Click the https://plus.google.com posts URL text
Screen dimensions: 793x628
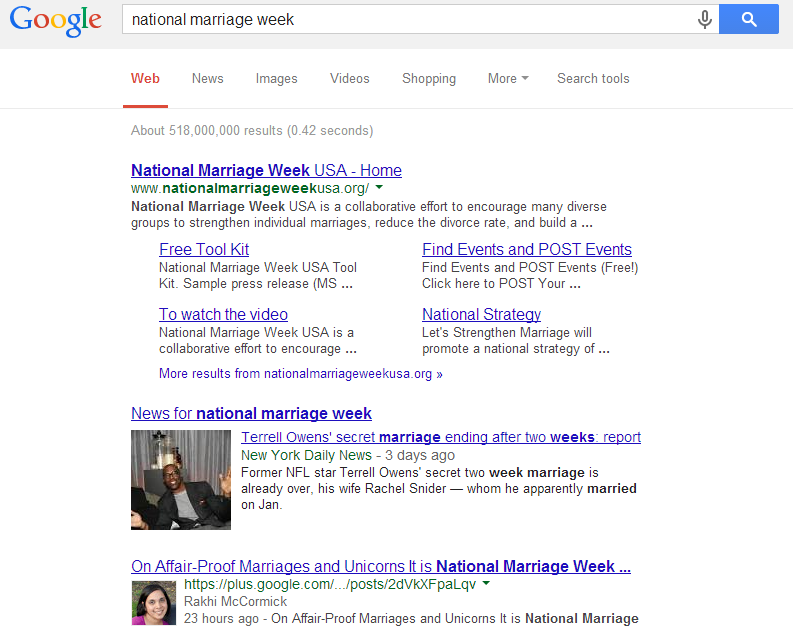pos(330,585)
